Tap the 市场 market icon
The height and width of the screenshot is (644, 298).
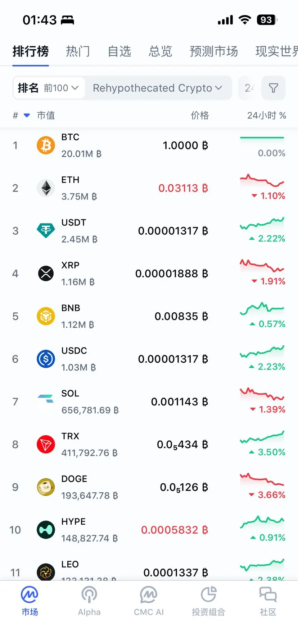click(x=30, y=595)
